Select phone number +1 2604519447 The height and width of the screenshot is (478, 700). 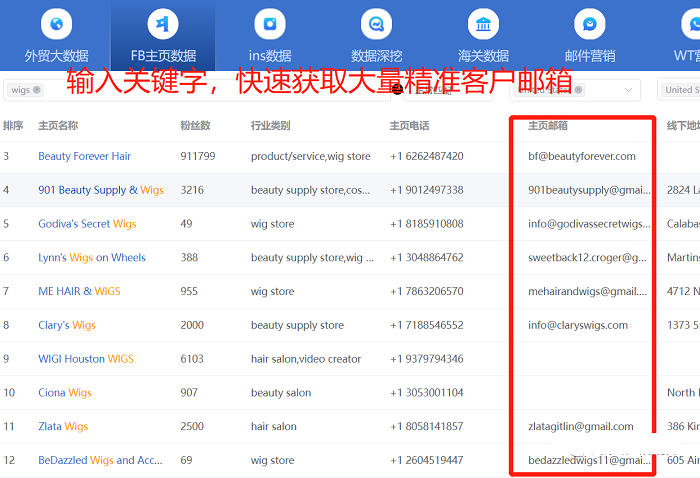pos(426,460)
